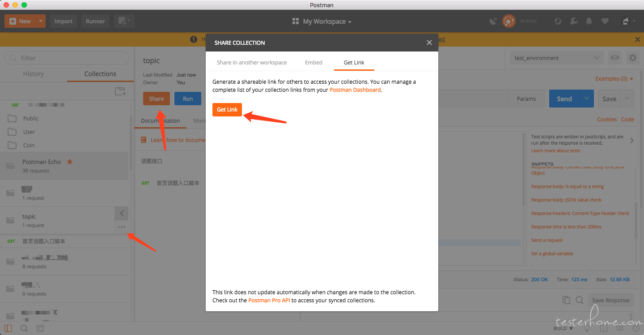The image size is (644, 335).
Task: Click the Import button
Action: 64,21
